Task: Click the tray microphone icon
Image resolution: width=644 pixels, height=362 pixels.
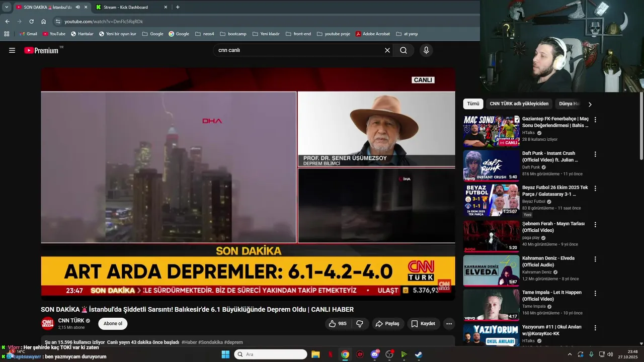Action: (x=591, y=354)
